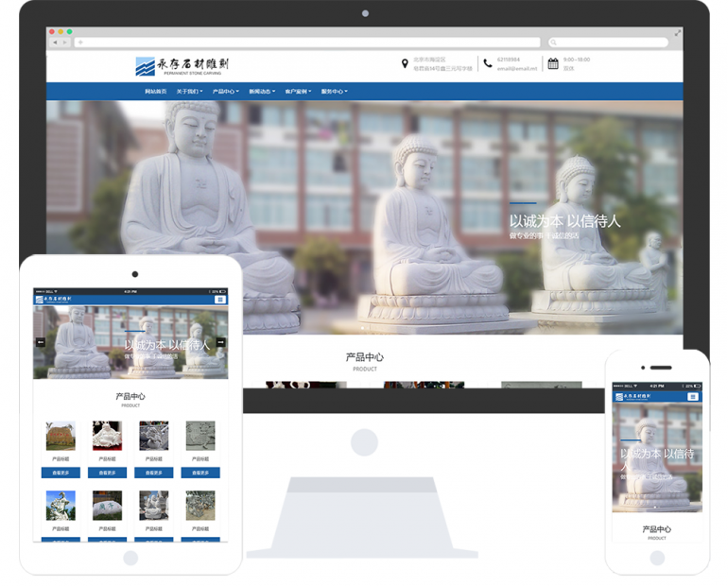The width and height of the screenshot is (728, 586).
Task: Click the browser back arrow on desktop
Action: [x=55, y=43]
